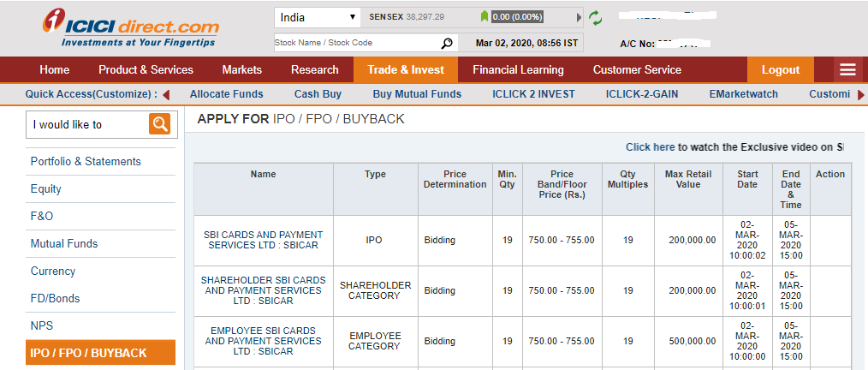This screenshot has height=370, width=868.
Task: Click the 'Click here' video link
Action: tap(650, 146)
